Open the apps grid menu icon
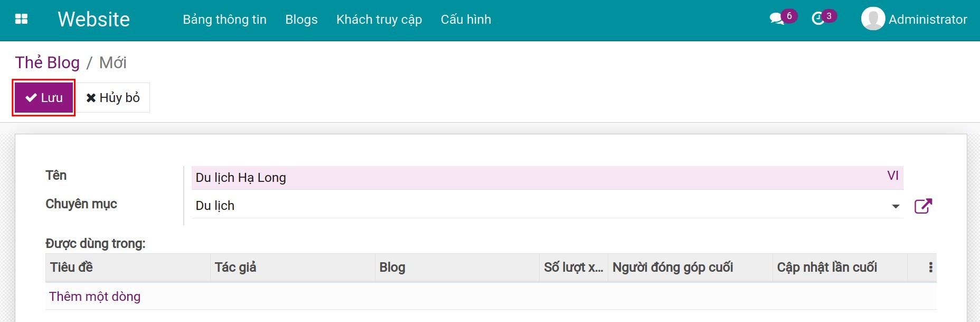 (22, 20)
